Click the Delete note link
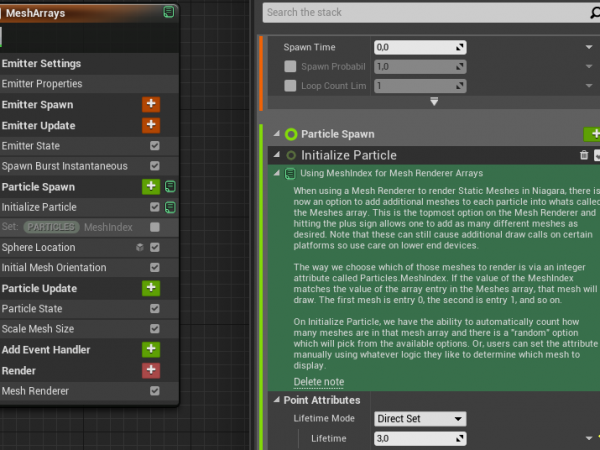600x450 pixels. point(318,382)
